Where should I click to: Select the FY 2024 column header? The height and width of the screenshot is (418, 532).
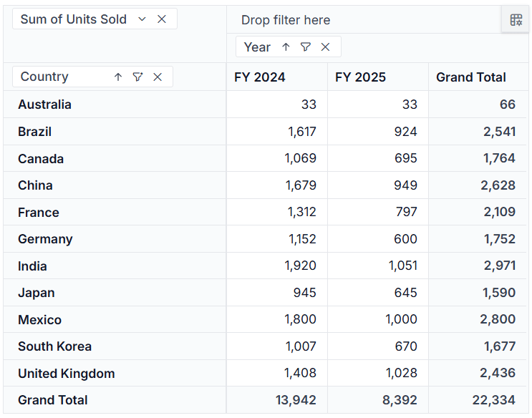277,77
